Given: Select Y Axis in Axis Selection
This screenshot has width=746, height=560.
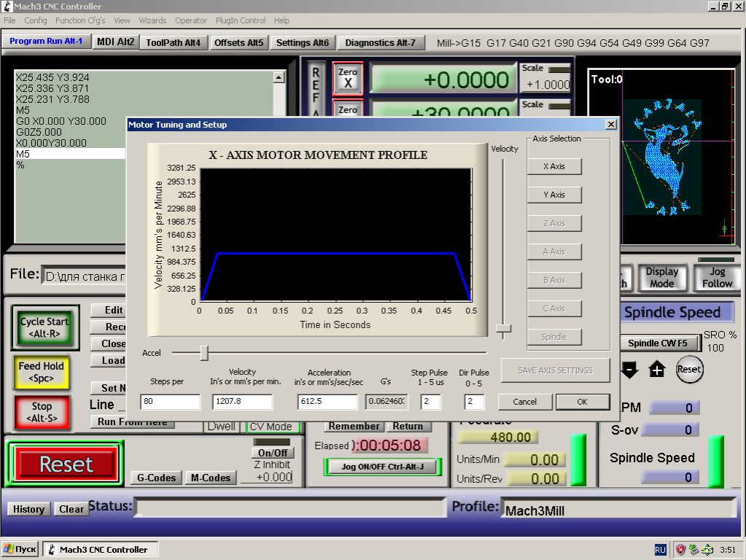Looking at the screenshot, I should (554, 195).
